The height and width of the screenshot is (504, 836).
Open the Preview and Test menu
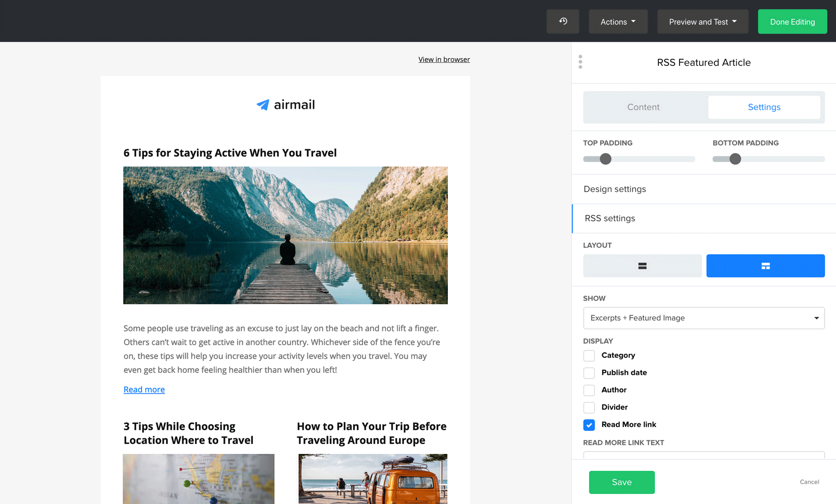pyautogui.click(x=702, y=21)
